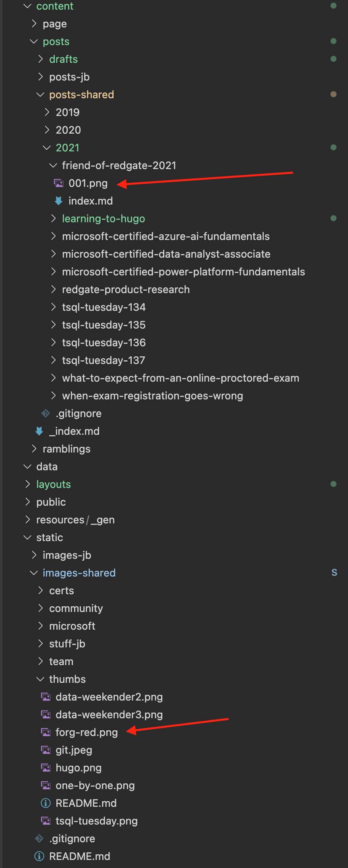Select the .gitignore file icon under posts-shared
The image size is (348, 868).
coord(45,413)
